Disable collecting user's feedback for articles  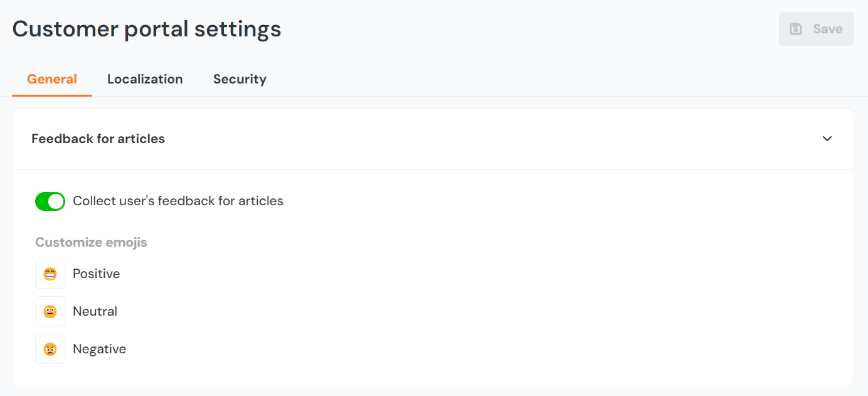pos(50,201)
